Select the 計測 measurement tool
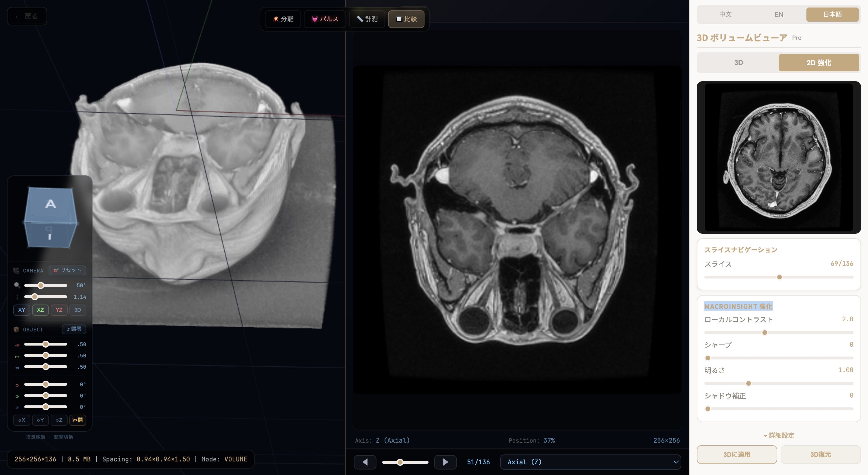The height and width of the screenshot is (475, 868). coord(367,19)
